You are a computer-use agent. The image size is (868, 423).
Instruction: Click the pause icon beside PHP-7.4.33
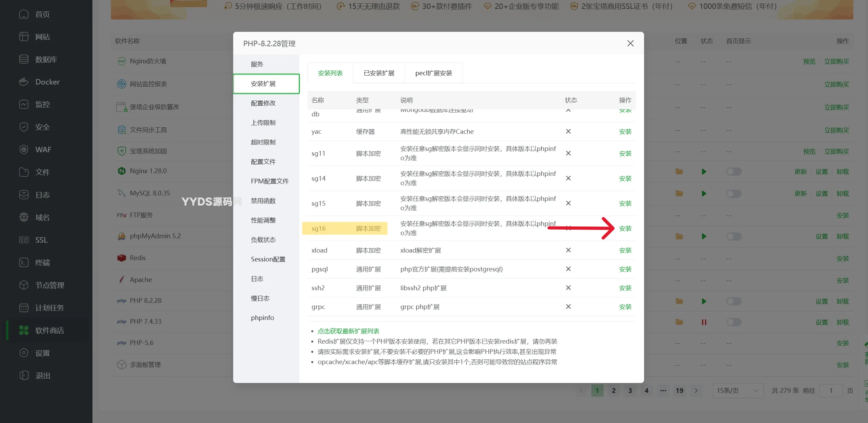pos(704,322)
